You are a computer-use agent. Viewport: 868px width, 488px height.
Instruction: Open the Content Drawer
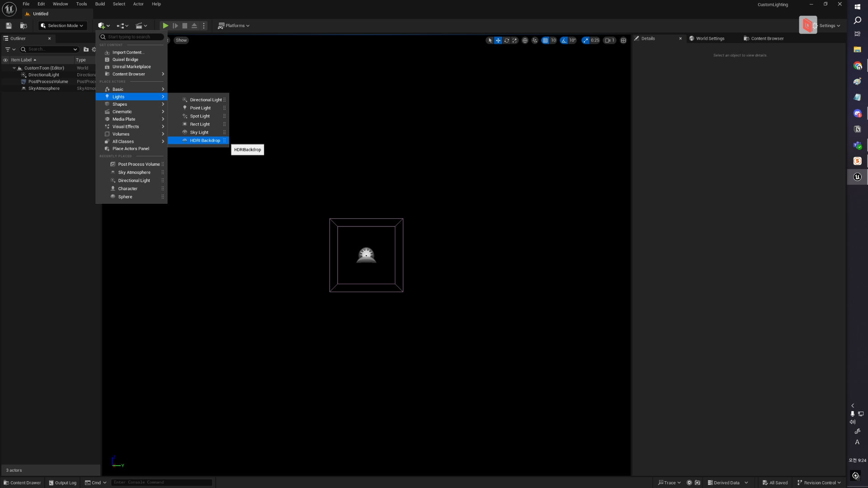click(22, 483)
